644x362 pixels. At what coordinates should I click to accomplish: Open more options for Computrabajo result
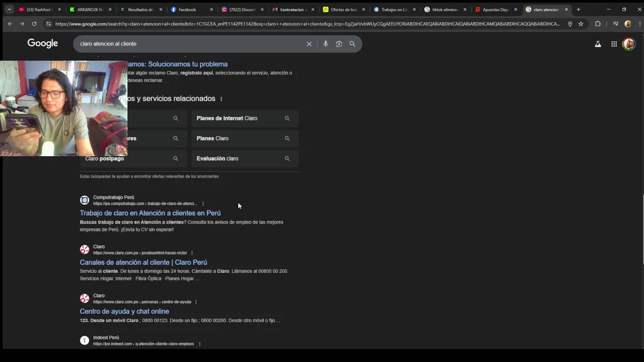[203, 204]
